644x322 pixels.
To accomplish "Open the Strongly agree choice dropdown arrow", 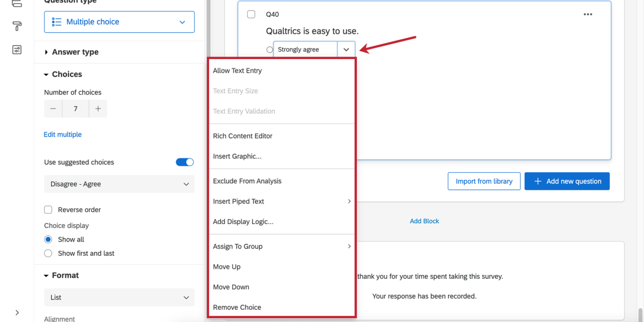I will coord(346,49).
